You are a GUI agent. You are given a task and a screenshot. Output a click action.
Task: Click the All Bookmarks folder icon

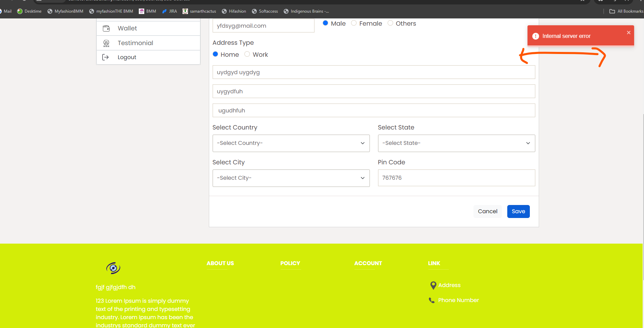612,11
